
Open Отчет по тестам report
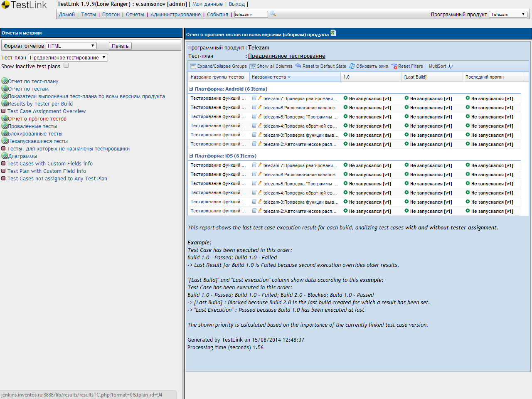(28, 89)
